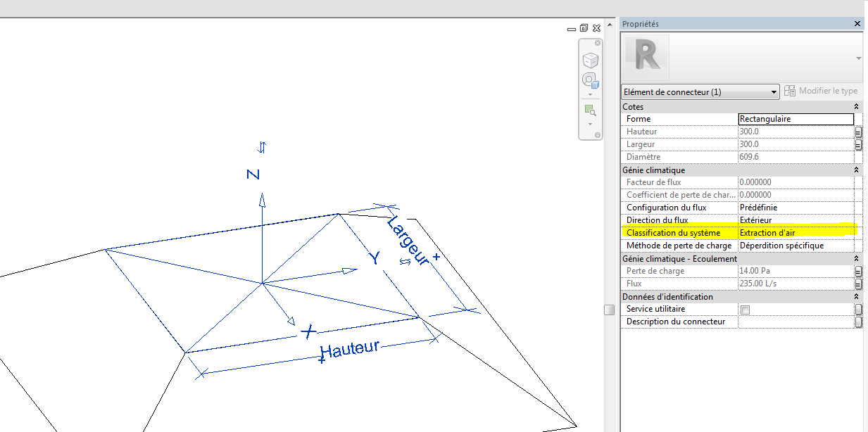Click the associate parameter button for Largeur
The width and height of the screenshot is (868, 432).
pos(858,145)
